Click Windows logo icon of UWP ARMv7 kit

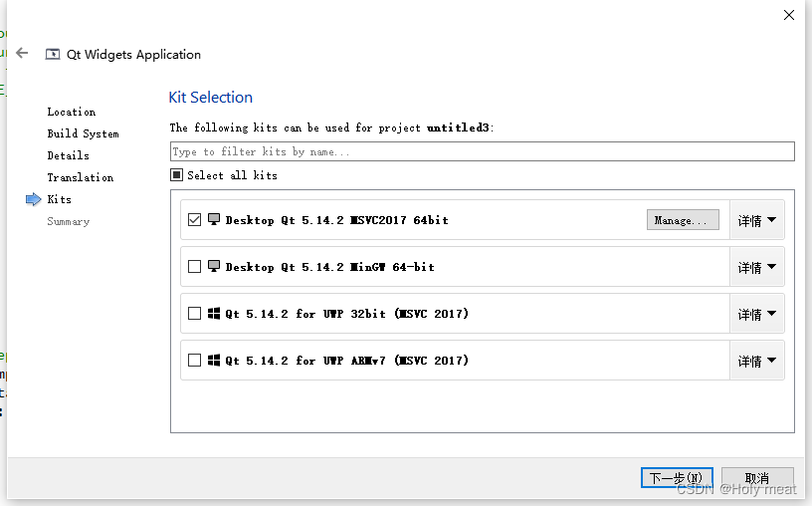214,360
